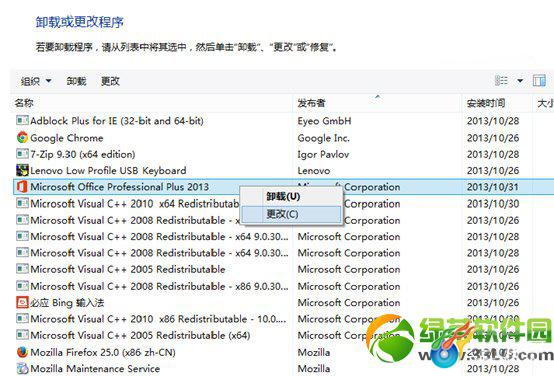The width and height of the screenshot is (554, 376).
Task: Click the 必应 Bing 输入法 icon
Action: pyautogui.click(x=22, y=302)
